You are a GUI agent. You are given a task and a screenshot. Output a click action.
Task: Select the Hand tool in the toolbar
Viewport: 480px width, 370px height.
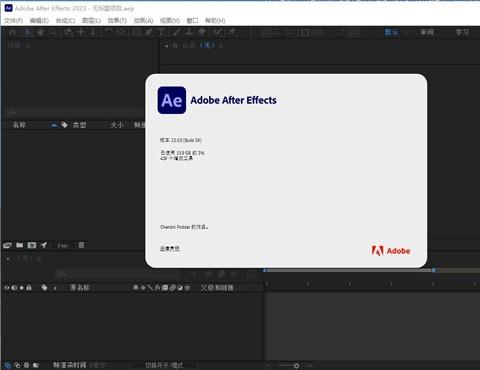point(41,32)
